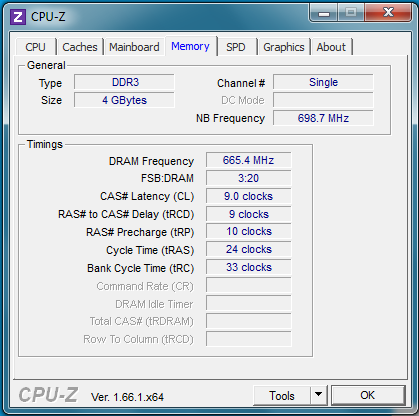Click the DDR3 memory type field
Screen dimensions: 419x416
124,82
